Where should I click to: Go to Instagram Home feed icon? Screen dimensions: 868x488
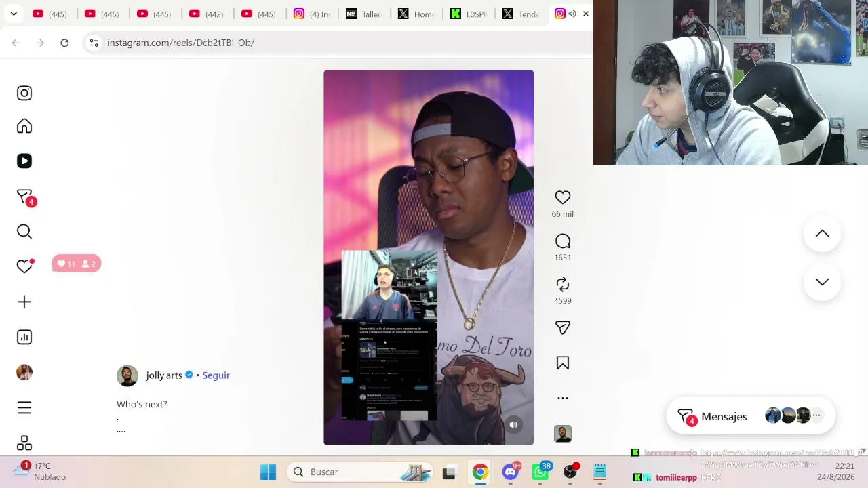tap(24, 126)
